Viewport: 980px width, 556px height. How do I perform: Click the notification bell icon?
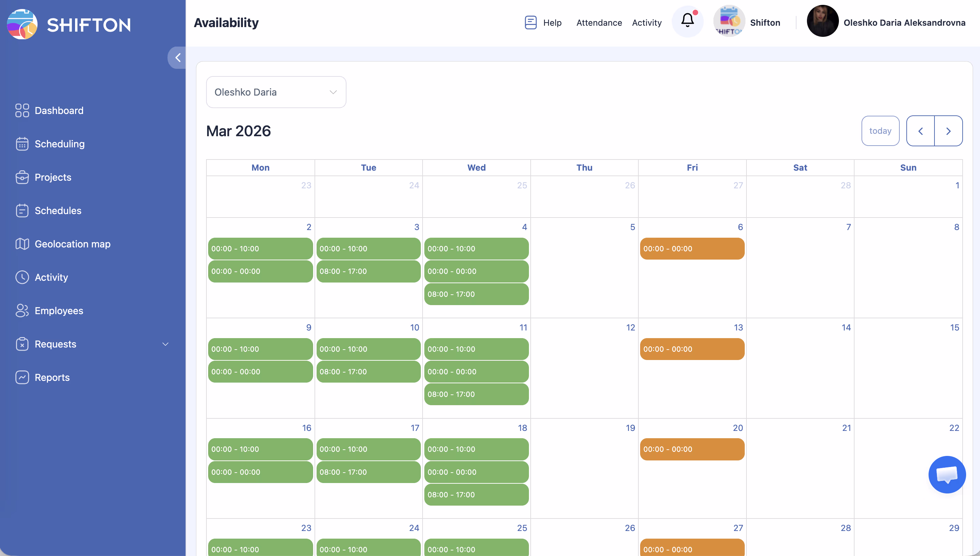coord(687,21)
